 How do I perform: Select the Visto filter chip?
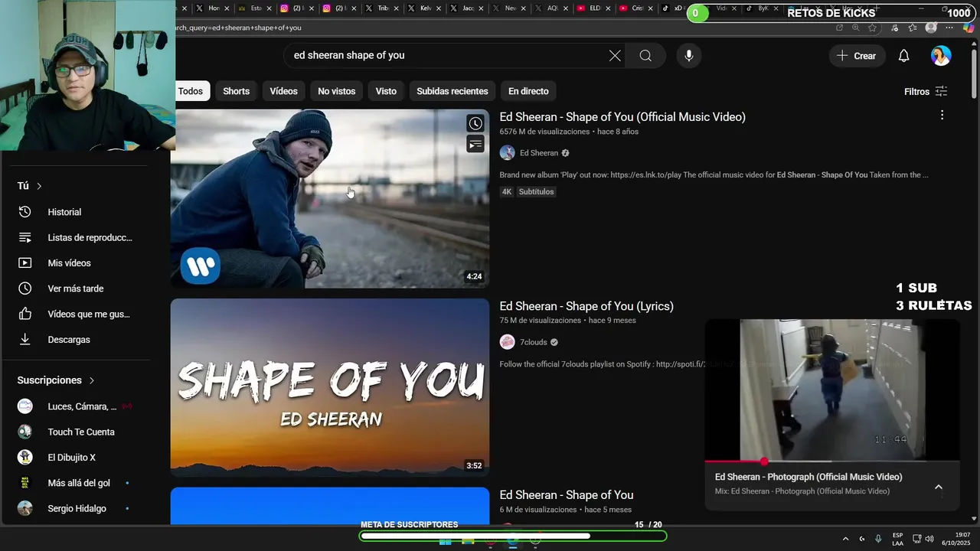coord(386,91)
